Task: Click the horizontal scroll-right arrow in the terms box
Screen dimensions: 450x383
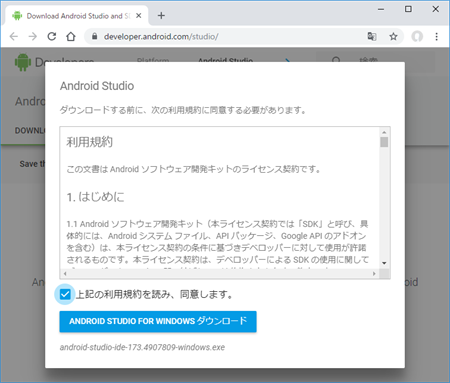Action: tap(374, 274)
